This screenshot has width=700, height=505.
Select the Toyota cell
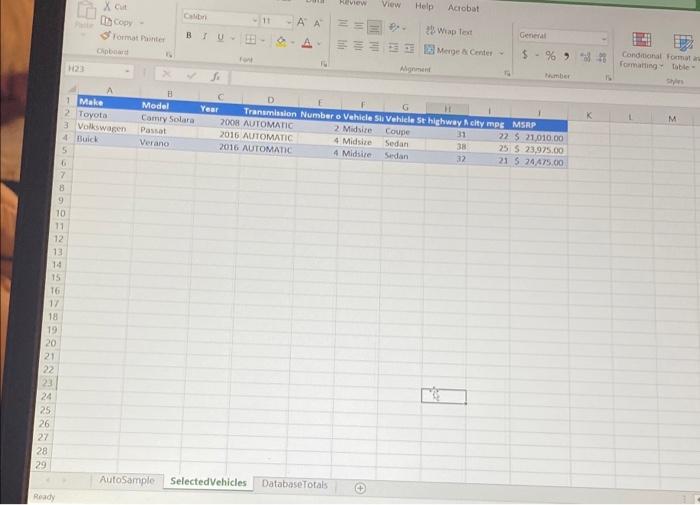108,115
